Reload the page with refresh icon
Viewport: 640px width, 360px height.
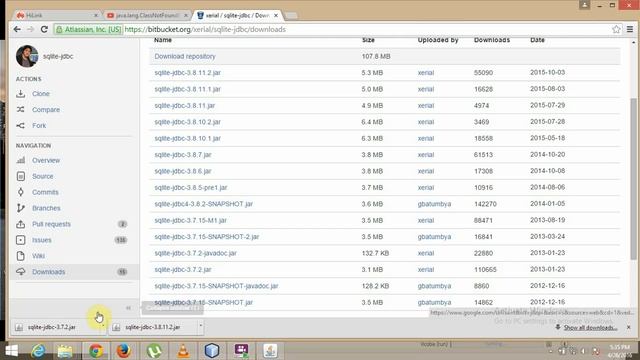pyautogui.click(x=44, y=29)
